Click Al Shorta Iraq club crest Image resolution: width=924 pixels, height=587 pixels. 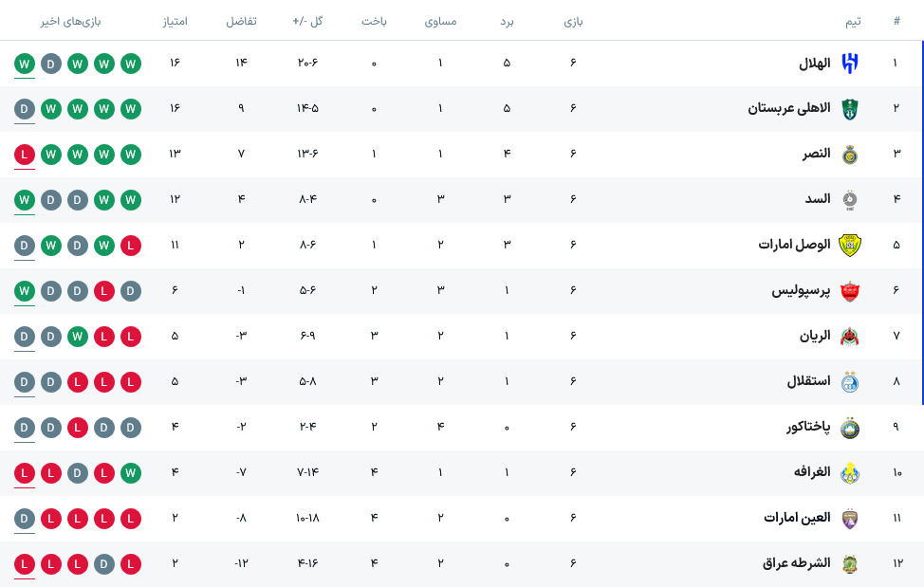849,564
